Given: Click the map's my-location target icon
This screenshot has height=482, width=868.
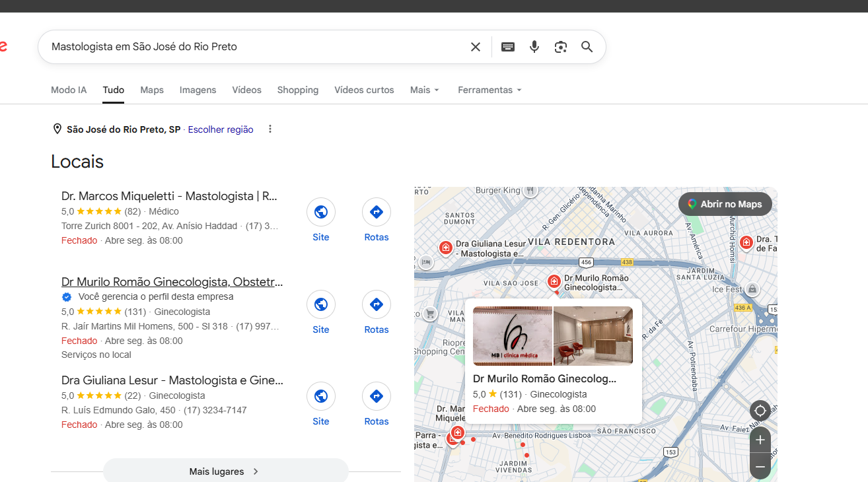Looking at the screenshot, I should pyautogui.click(x=760, y=411).
